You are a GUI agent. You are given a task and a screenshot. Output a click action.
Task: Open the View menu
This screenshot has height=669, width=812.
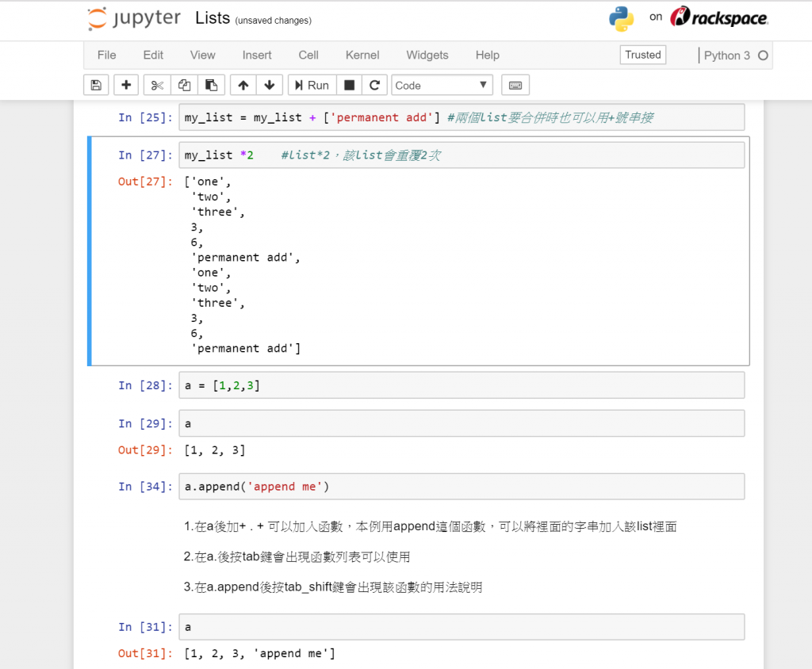(202, 55)
